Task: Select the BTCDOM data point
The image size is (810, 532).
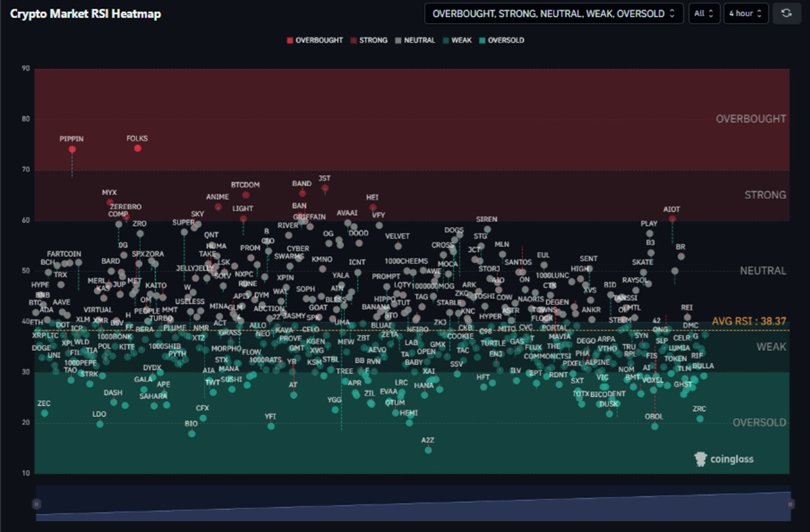Action: [246, 194]
